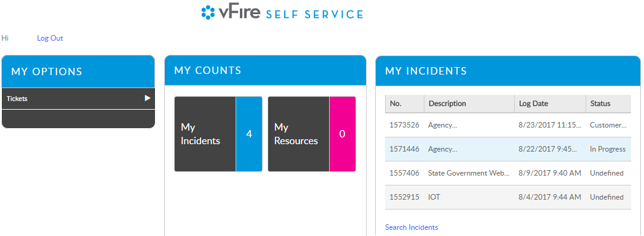Open the Search Incidents link
Screen dimensions: 644x236
[411, 227]
